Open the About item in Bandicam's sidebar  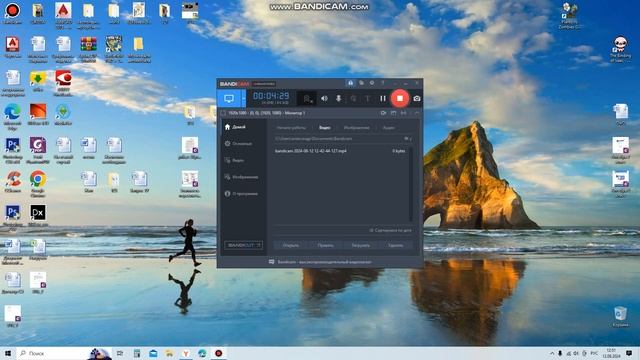(x=241, y=194)
